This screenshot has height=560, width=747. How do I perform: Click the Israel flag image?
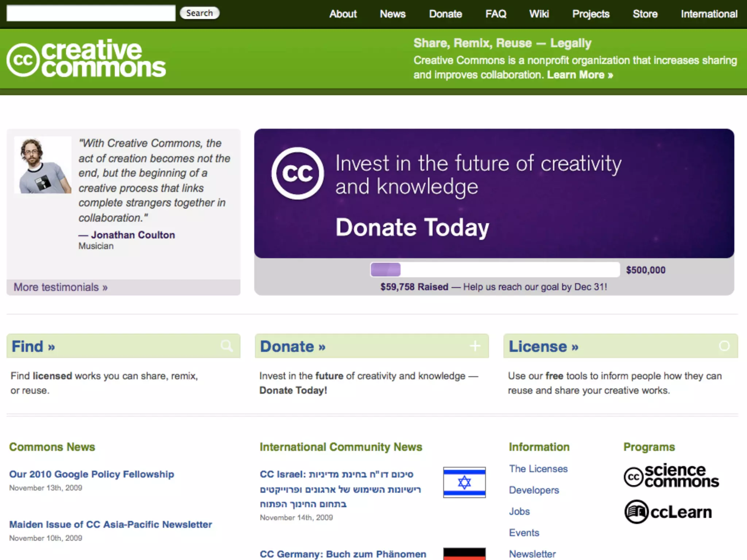(464, 482)
